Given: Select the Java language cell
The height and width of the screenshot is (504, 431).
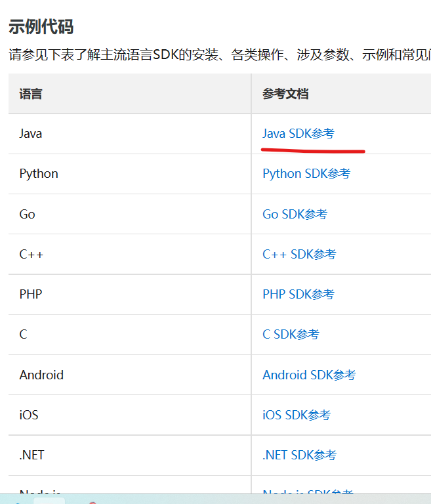Looking at the screenshot, I should [31, 134].
